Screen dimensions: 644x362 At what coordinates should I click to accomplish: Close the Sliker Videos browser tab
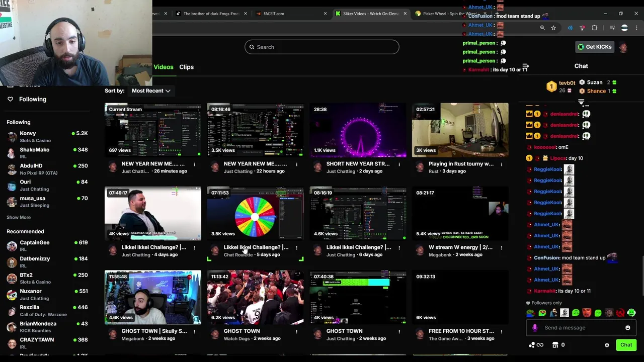(405, 14)
